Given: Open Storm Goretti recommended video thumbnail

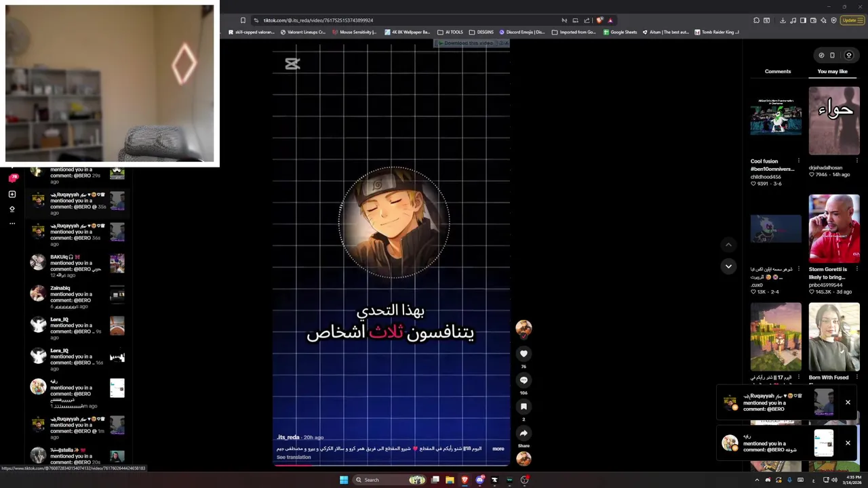Looking at the screenshot, I should (834, 229).
